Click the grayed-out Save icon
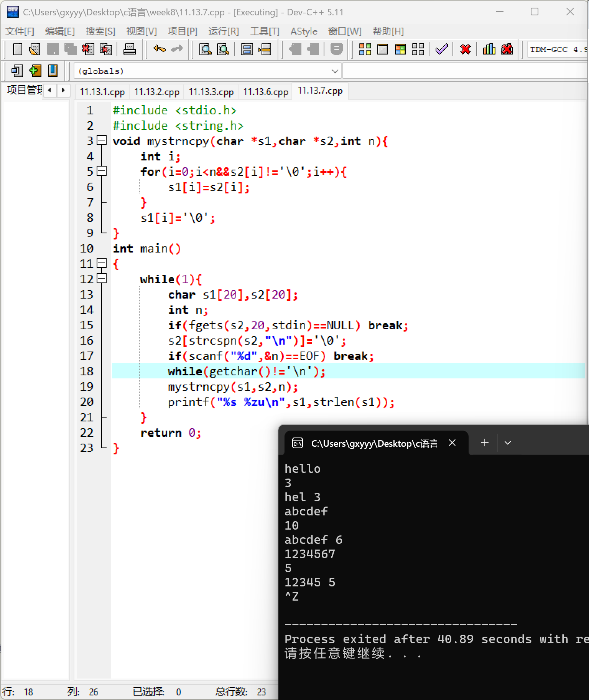The height and width of the screenshot is (700, 589). [x=53, y=49]
